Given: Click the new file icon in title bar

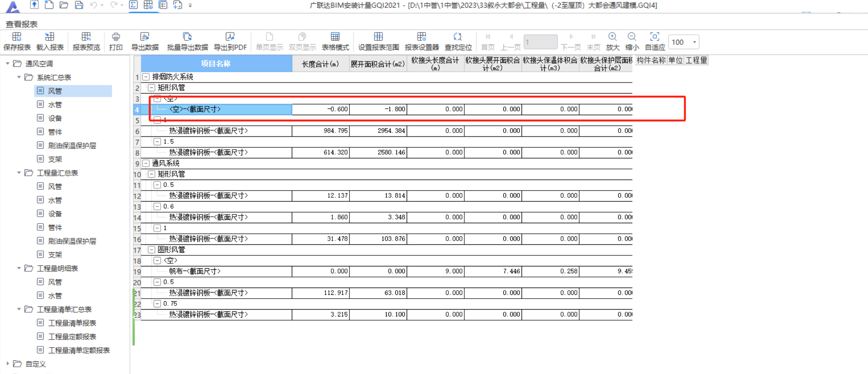Looking at the screenshot, I should [x=49, y=5].
